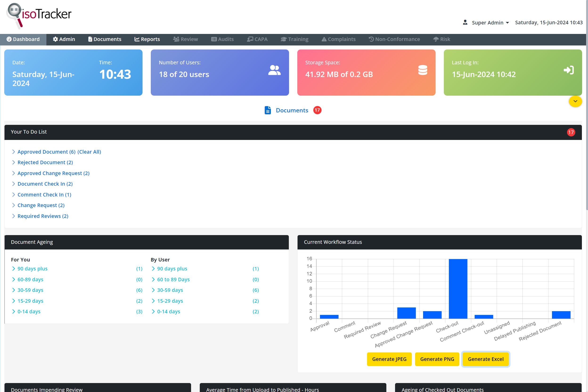Expand the Rejected Document list
Screen dimensions: 588x392
coord(45,162)
